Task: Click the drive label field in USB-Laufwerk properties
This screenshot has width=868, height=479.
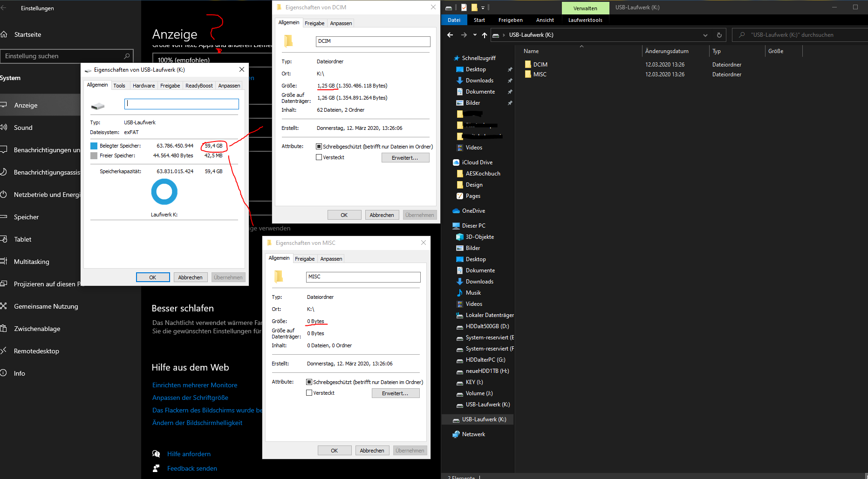Action: tap(182, 104)
